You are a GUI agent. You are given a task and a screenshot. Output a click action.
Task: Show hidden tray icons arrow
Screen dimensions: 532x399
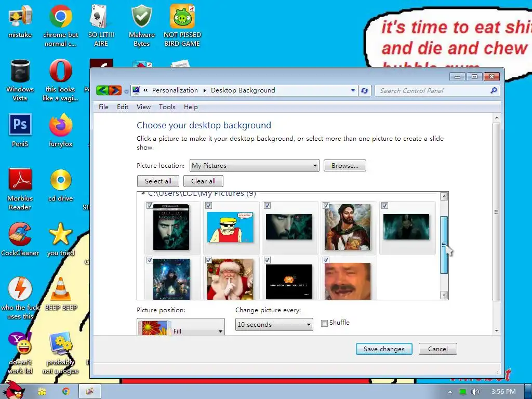click(x=450, y=392)
